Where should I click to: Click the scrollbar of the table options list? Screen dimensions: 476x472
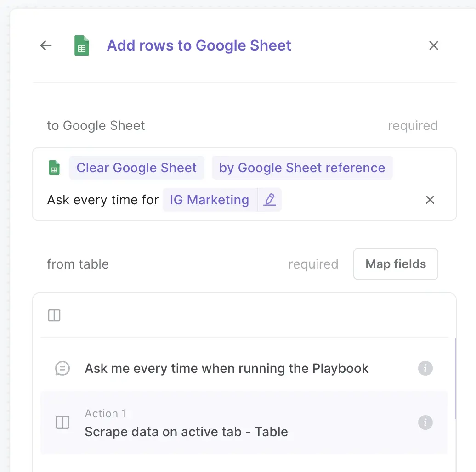click(x=455, y=379)
